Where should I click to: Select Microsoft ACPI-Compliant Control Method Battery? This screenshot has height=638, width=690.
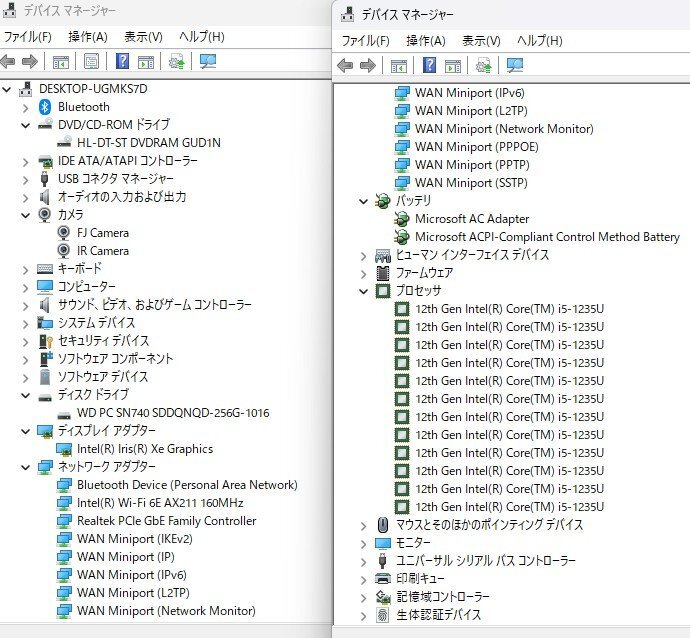(547, 237)
